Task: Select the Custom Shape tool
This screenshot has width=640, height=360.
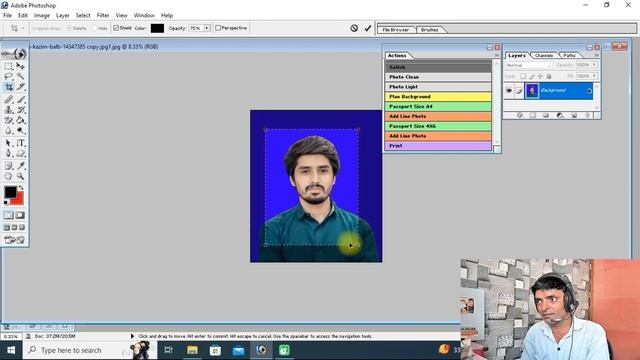Action: [20, 153]
